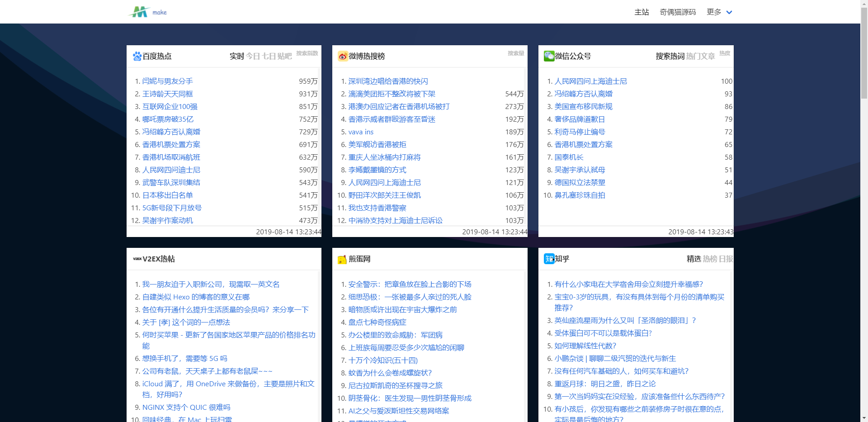Open link 利奇马停止编号

click(x=580, y=132)
